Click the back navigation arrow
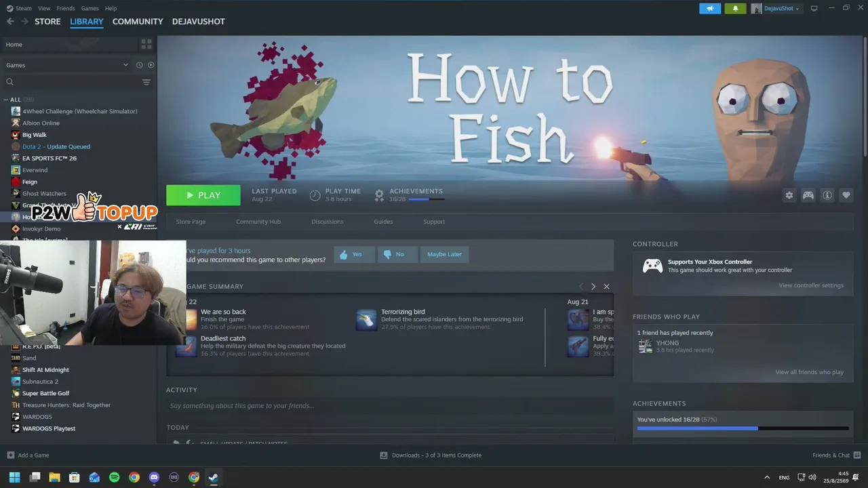This screenshot has height=488, width=868. (10, 22)
